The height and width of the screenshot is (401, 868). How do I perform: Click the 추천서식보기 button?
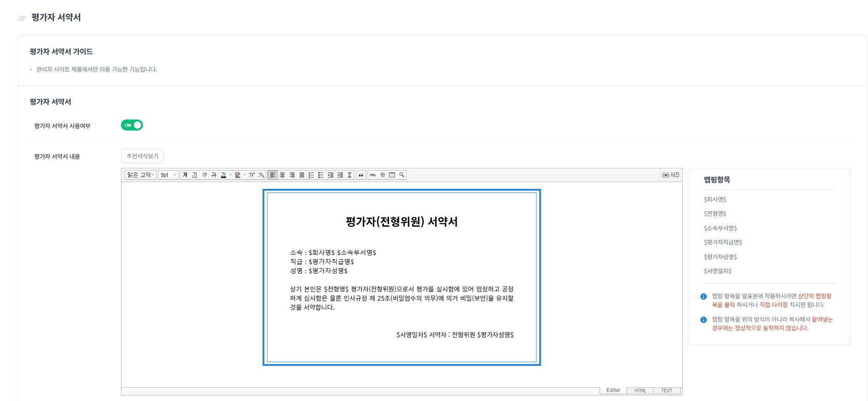tap(142, 156)
